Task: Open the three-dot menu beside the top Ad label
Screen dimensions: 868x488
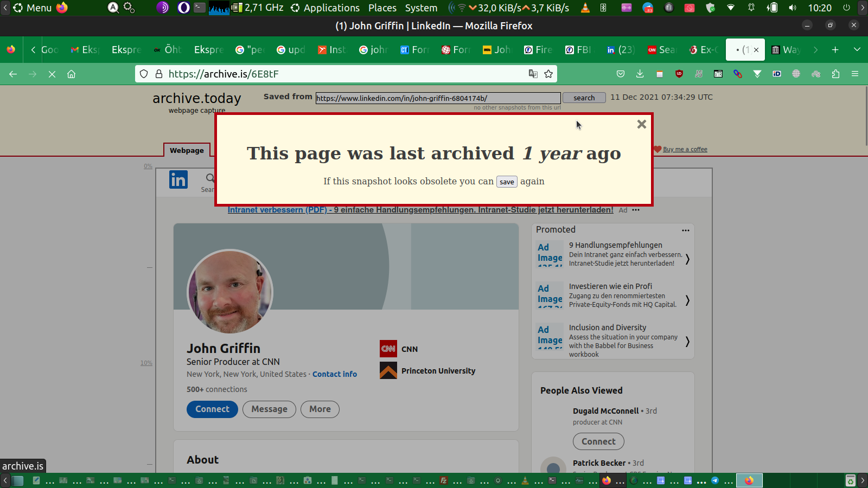Action: pyautogui.click(x=636, y=210)
